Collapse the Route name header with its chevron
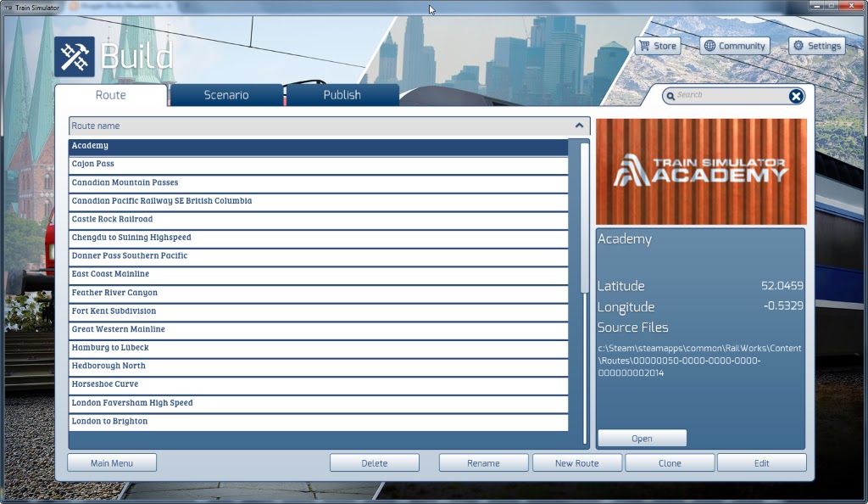 [581, 125]
